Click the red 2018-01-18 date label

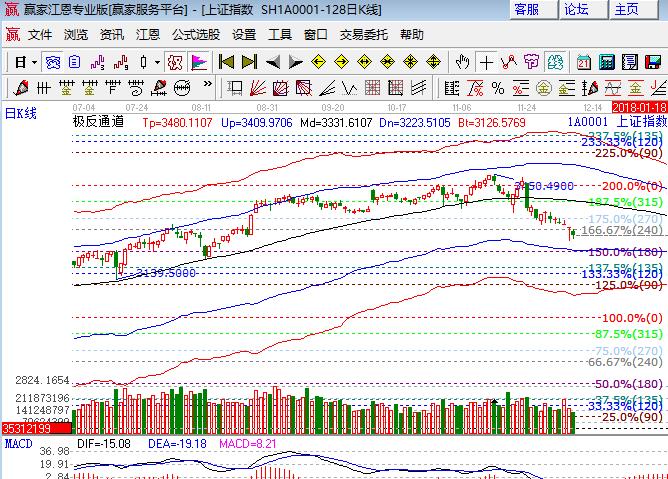tap(639, 106)
